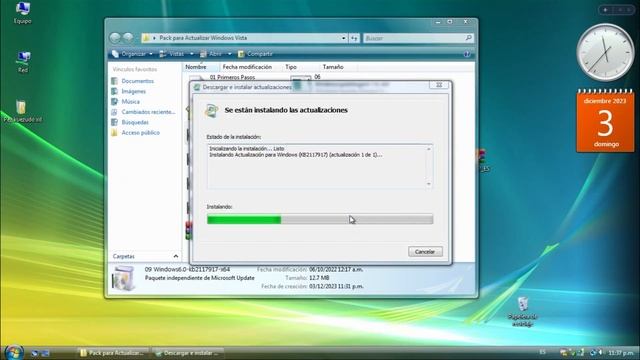Click Compartir in Explorer toolbar
Screen dimensions: 640x360
[x=256, y=54]
